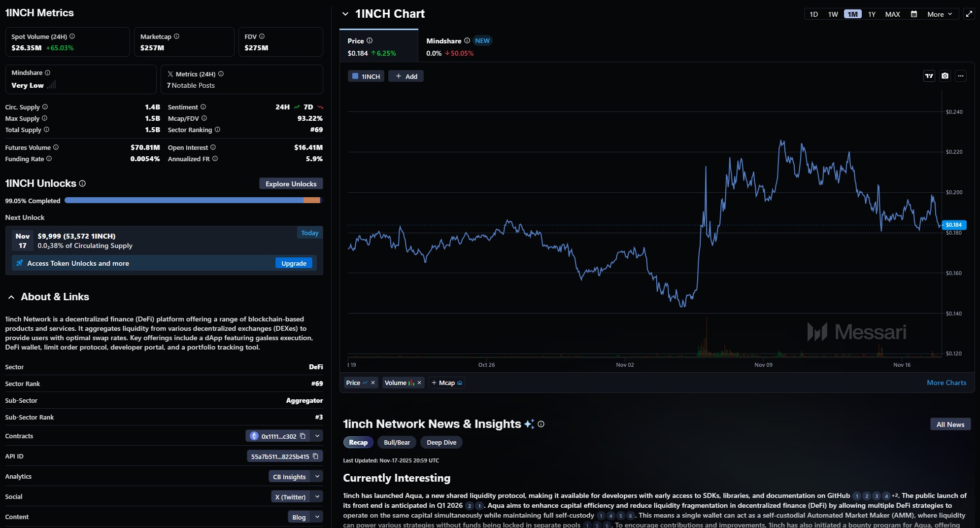Select the 1Y timeframe
Image resolution: width=980 pixels, height=528 pixels.
tap(872, 14)
